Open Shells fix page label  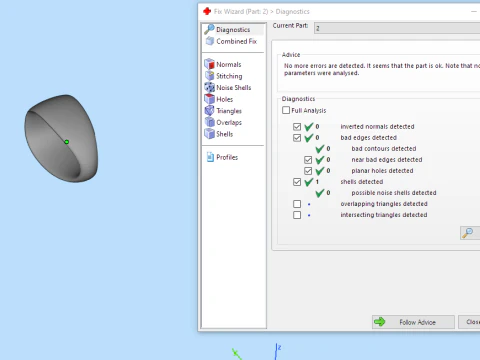tap(225, 134)
